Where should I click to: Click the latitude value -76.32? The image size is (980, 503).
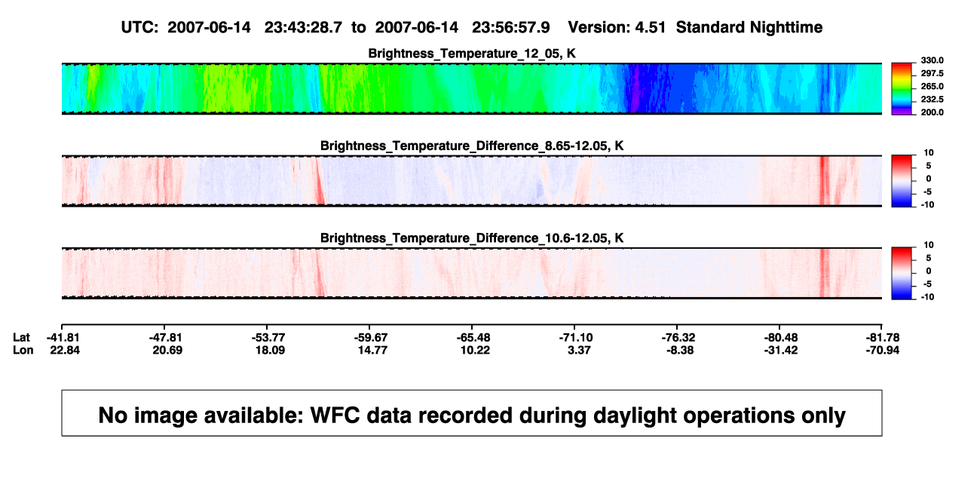tap(677, 337)
